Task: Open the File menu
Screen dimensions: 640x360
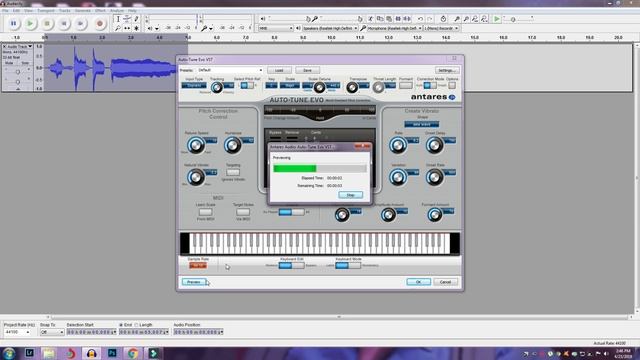Action: (x=5, y=10)
